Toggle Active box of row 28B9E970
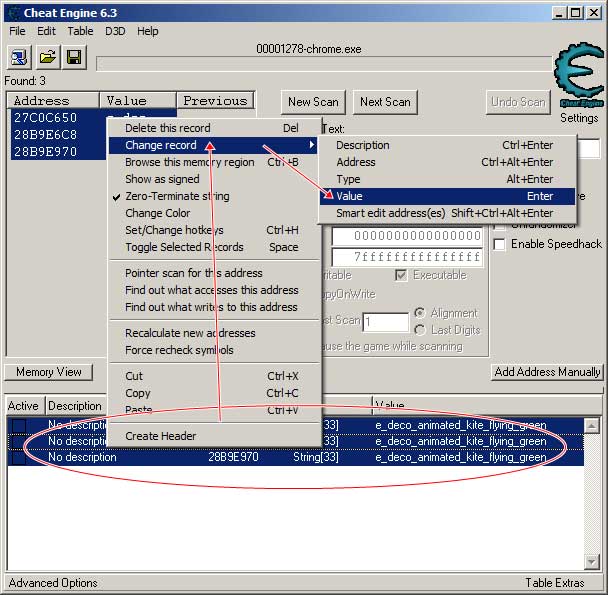This screenshot has height=595, width=608. tap(19, 457)
